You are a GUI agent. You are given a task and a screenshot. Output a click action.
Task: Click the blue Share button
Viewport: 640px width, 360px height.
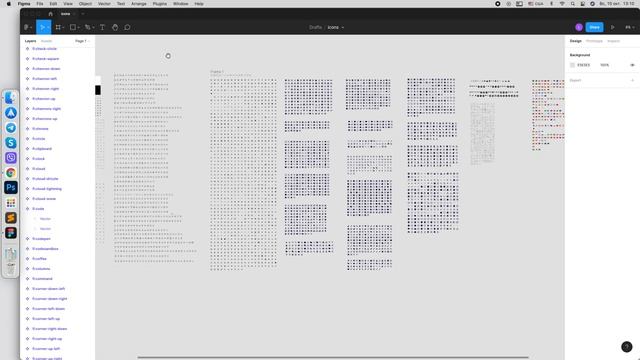coord(594,27)
